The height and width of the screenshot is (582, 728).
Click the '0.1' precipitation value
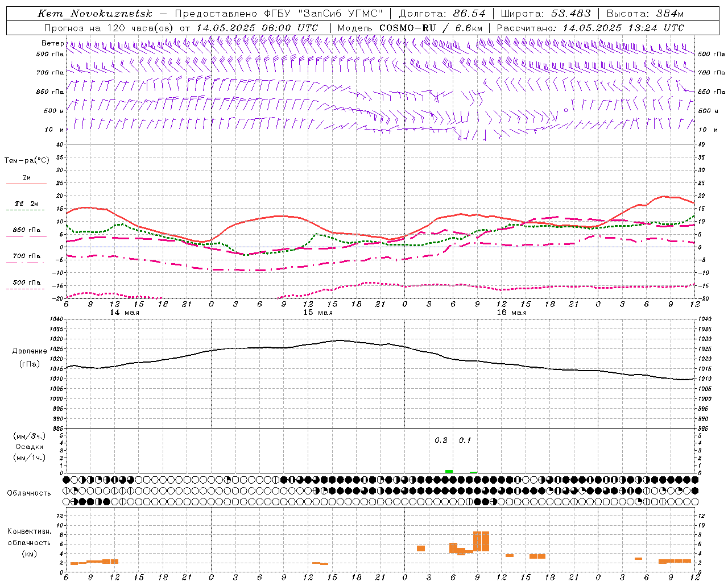pyautogui.click(x=465, y=440)
